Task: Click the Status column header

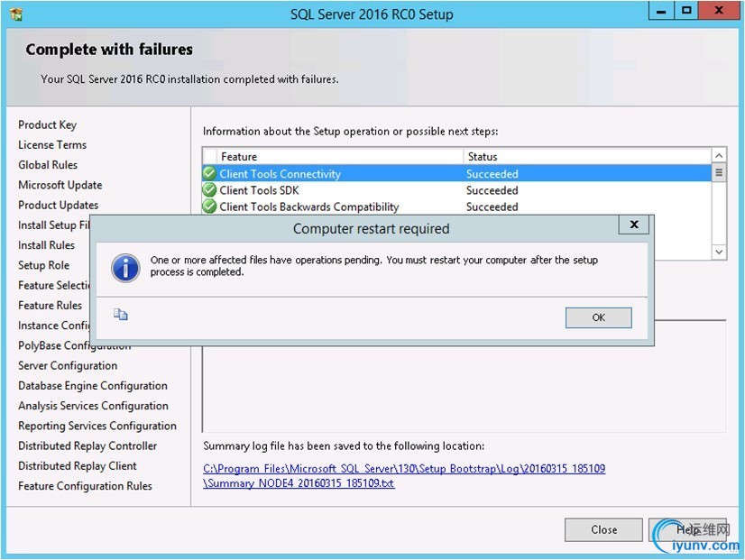Action: point(587,156)
